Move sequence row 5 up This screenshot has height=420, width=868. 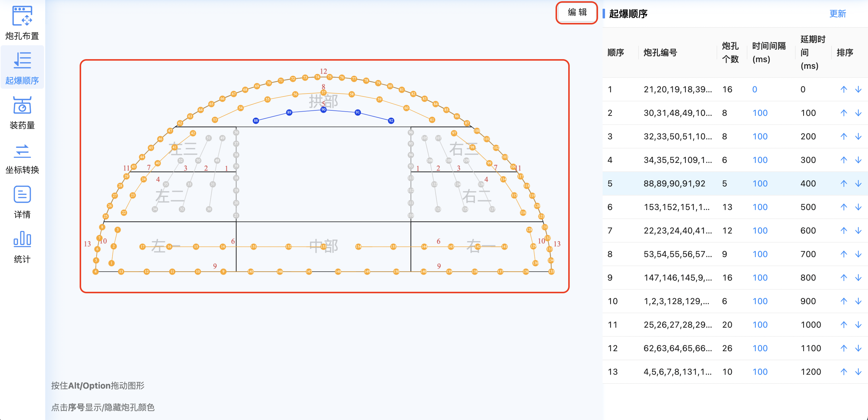843,183
